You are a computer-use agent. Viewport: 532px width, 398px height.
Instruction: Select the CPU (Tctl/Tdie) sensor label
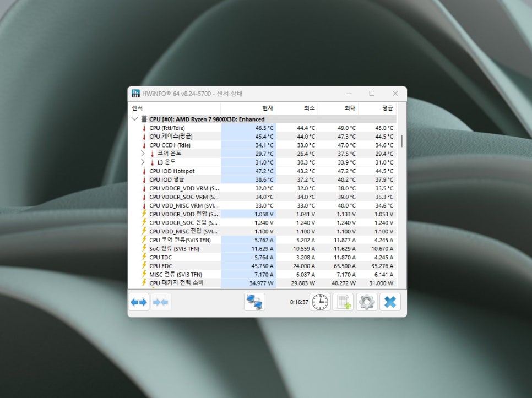(x=167, y=128)
